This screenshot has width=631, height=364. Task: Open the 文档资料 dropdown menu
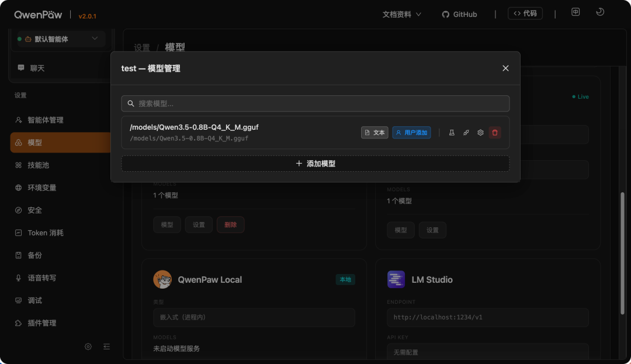pyautogui.click(x=401, y=15)
